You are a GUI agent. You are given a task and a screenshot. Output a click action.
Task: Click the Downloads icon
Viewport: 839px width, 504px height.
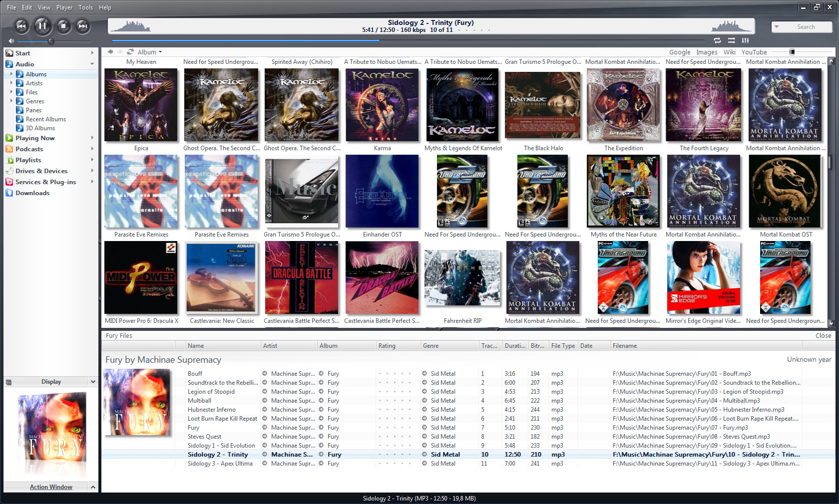[x=9, y=193]
